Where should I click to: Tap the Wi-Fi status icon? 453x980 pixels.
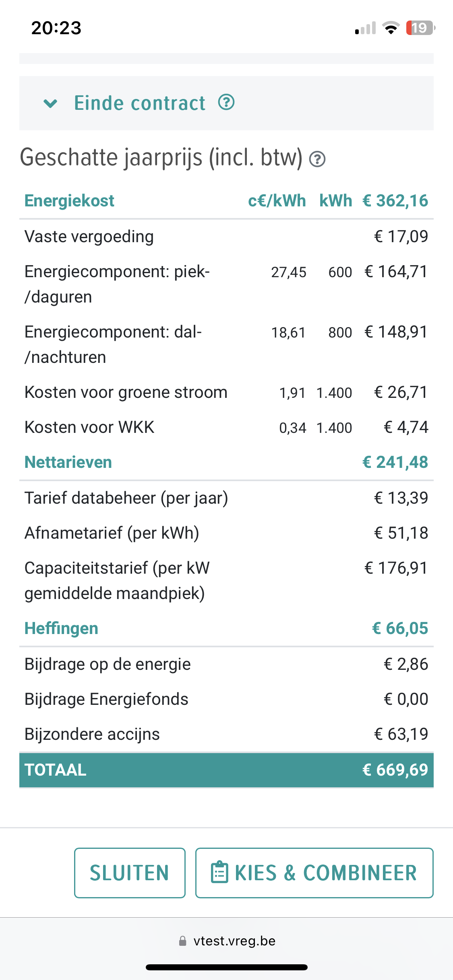point(390,28)
